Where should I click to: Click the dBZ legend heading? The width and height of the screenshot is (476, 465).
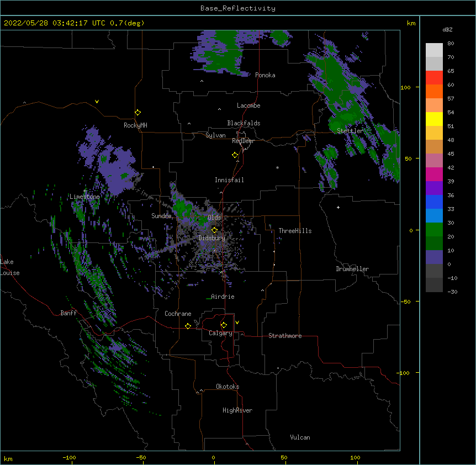click(447, 30)
